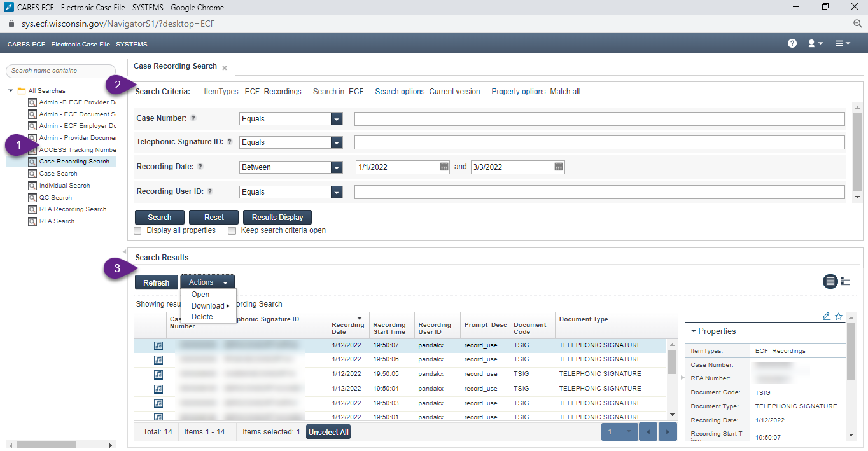Click the search icon beside QC Search
This screenshot has height=451, width=868.
click(32, 198)
